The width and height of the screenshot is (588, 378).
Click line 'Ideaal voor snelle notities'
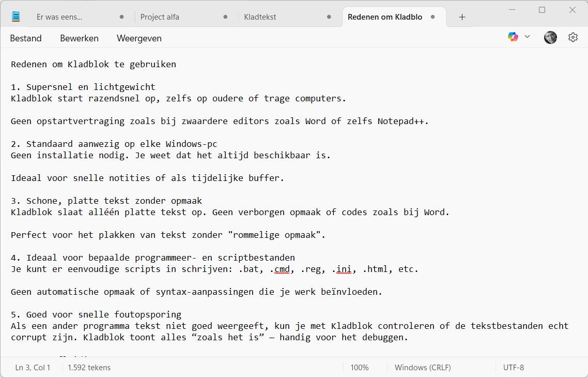[x=147, y=178]
